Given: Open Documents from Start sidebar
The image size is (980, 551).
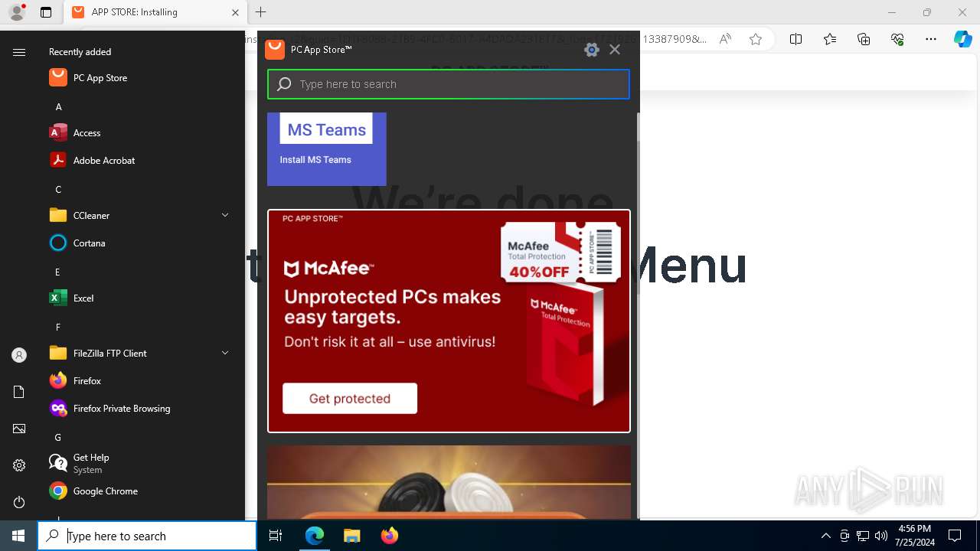Looking at the screenshot, I should [x=19, y=392].
